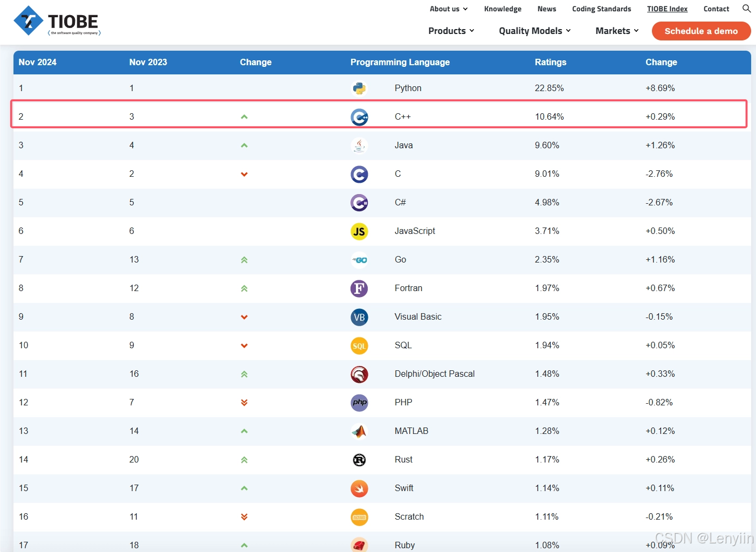
Task: Click the Java language icon
Action: (x=359, y=146)
